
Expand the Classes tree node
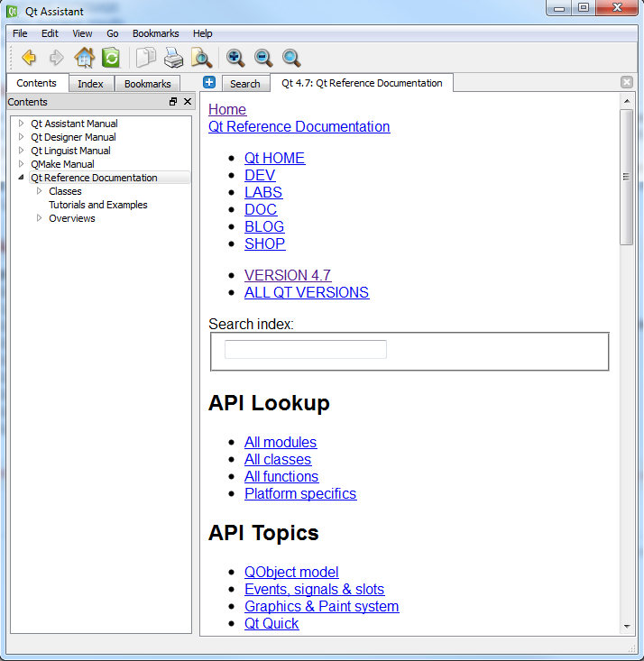(x=39, y=191)
